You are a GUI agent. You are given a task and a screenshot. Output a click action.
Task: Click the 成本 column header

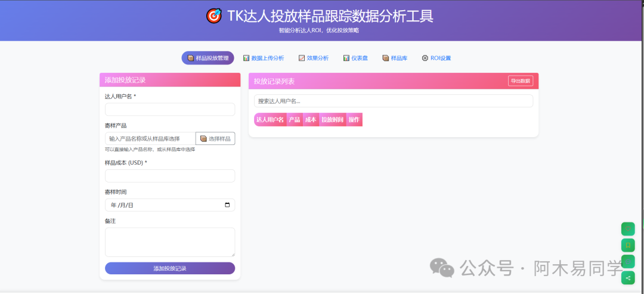pos(311,119)
